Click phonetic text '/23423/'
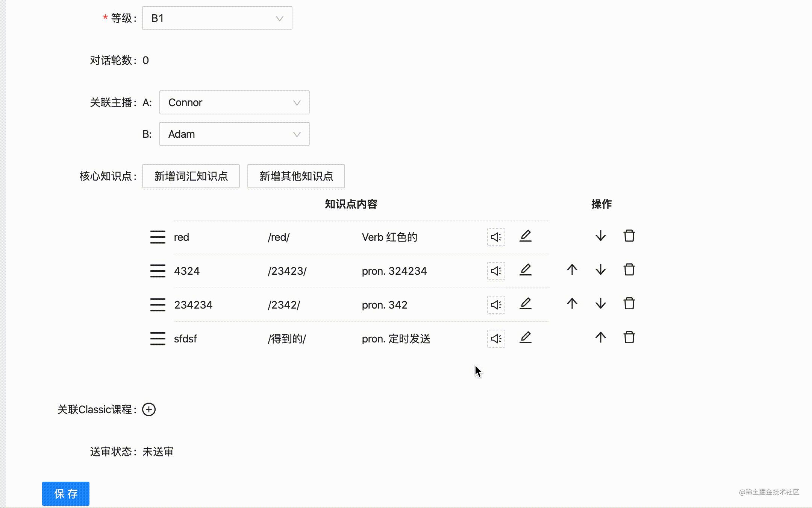 pyautogui.click(x=287, y=271)
